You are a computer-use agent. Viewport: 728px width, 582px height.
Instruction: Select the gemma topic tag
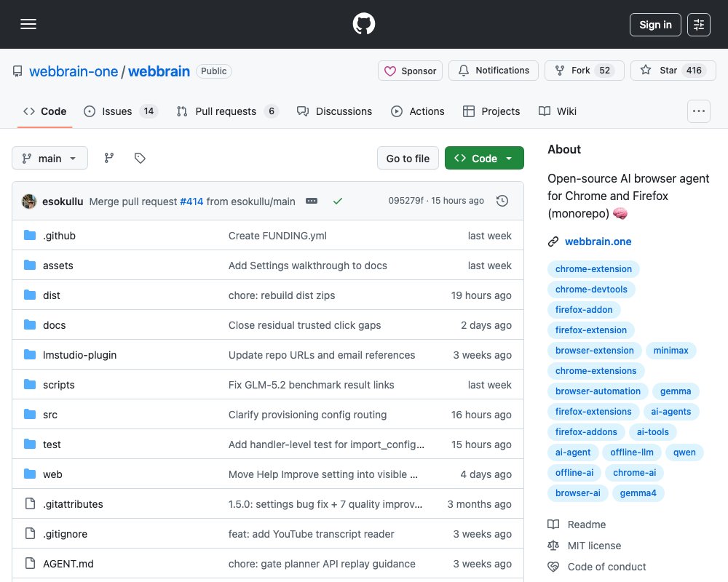click(x=676, y=391)
